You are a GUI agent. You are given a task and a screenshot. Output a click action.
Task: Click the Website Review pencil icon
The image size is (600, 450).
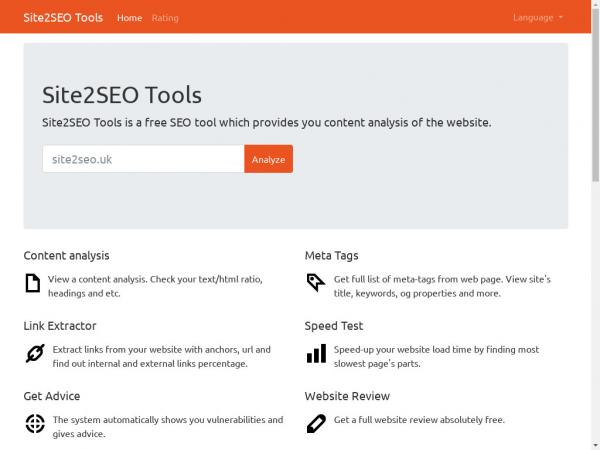click(316, 424)
